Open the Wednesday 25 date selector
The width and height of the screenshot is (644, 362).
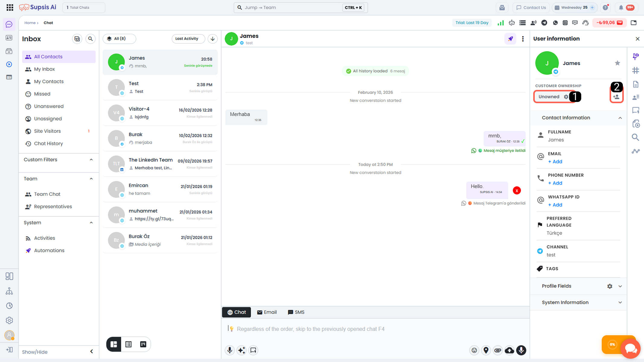(x=575, y=8)
